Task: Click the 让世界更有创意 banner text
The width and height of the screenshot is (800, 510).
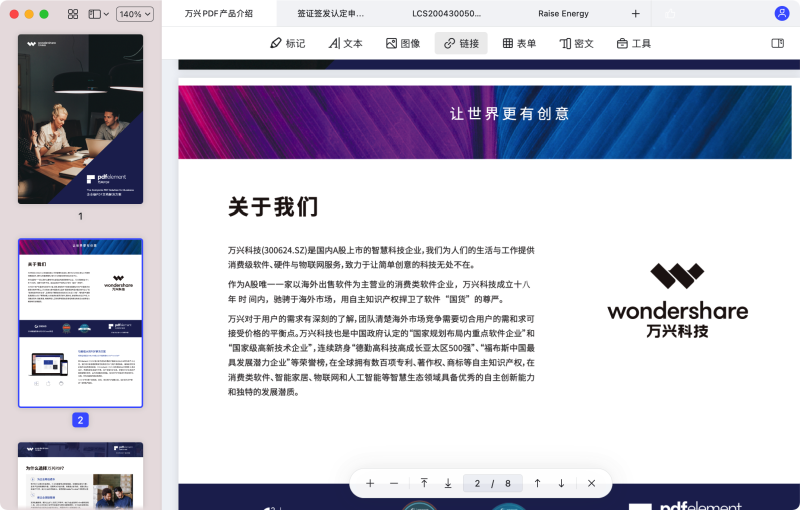Action: (x=509, y=114)
